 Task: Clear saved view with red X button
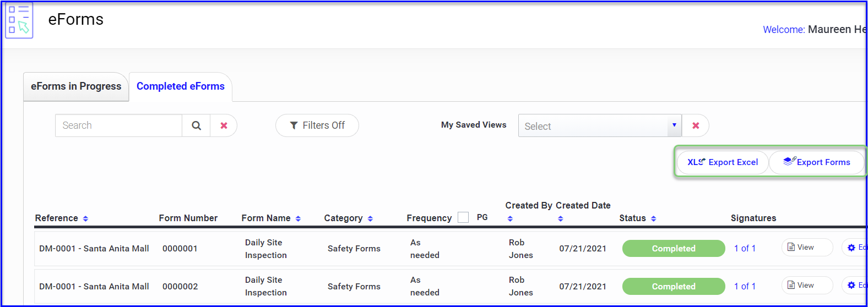[x=696, y=125]
